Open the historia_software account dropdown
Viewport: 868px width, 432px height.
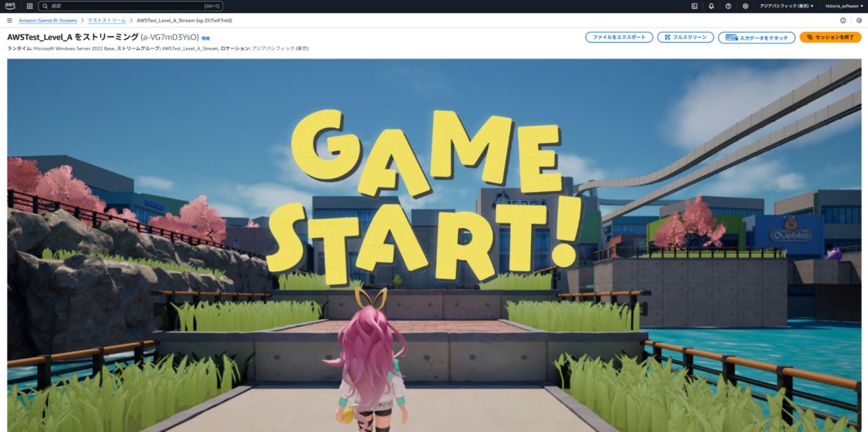(x=843, y=6)
